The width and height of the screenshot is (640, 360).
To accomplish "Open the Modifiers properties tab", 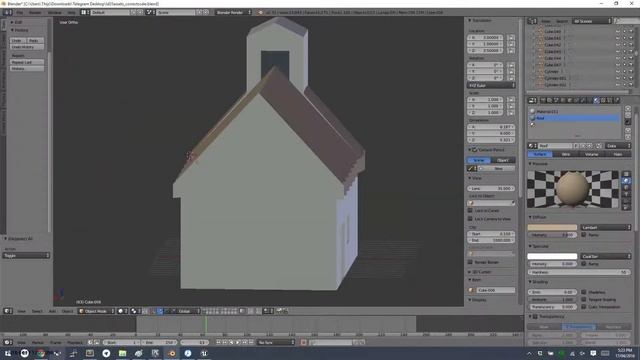I will (x=582, y=100).
